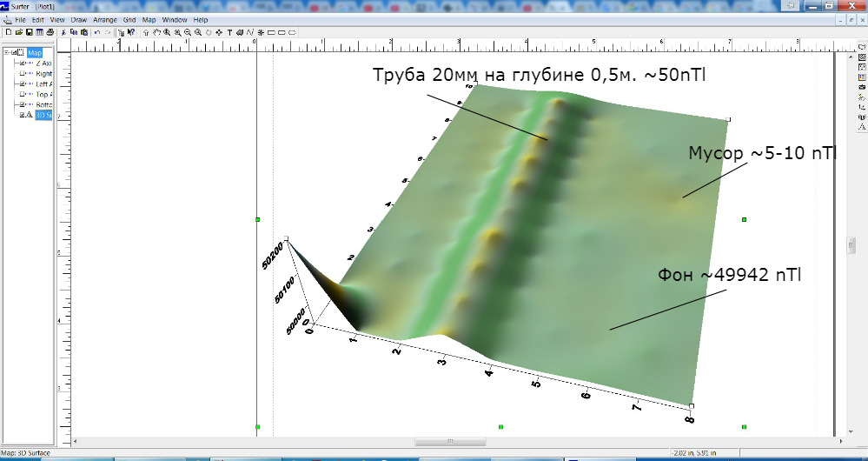
Task: Choose the Text tool T icon
Action: (229, 33)
